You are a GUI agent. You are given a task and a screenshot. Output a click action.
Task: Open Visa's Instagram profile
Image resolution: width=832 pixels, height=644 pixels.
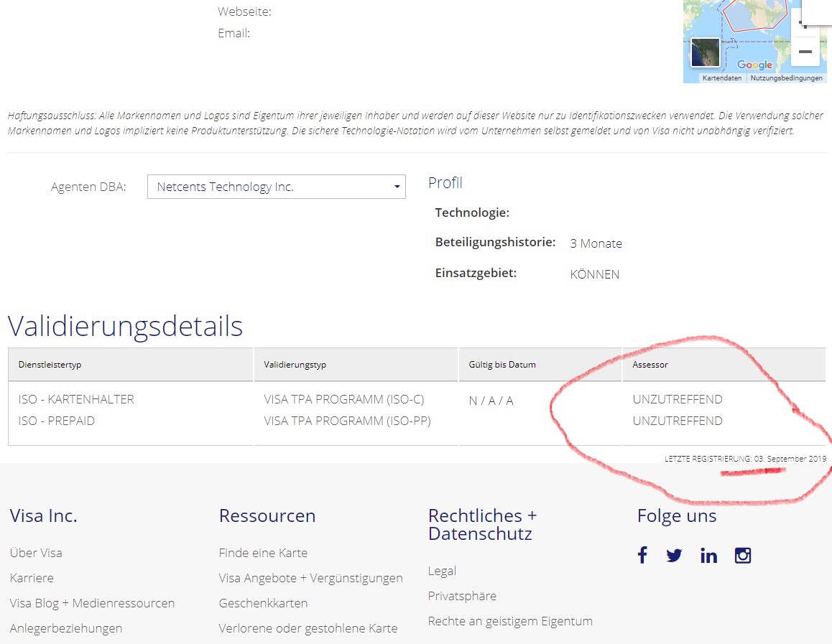point(742,555)
